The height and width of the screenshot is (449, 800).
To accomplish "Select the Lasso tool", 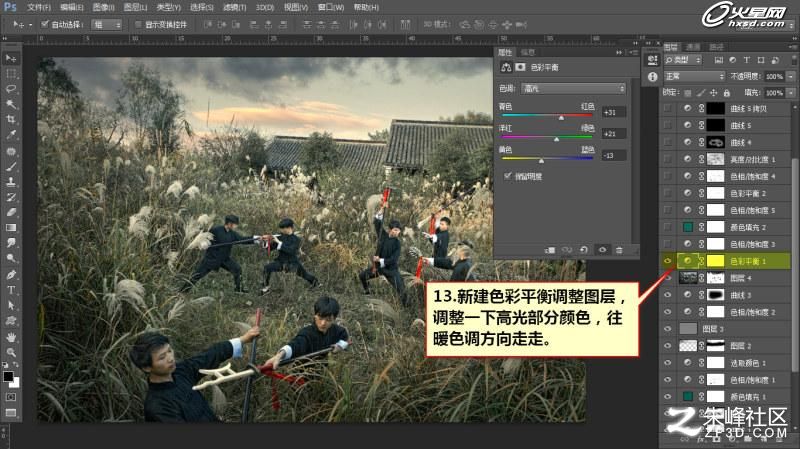I will tap(11, 89).
